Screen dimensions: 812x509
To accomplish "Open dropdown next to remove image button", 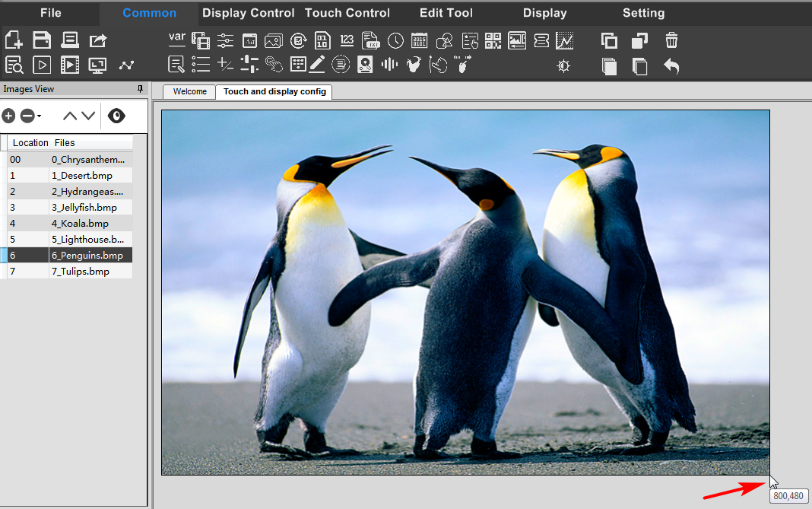I will click(40, 116).
